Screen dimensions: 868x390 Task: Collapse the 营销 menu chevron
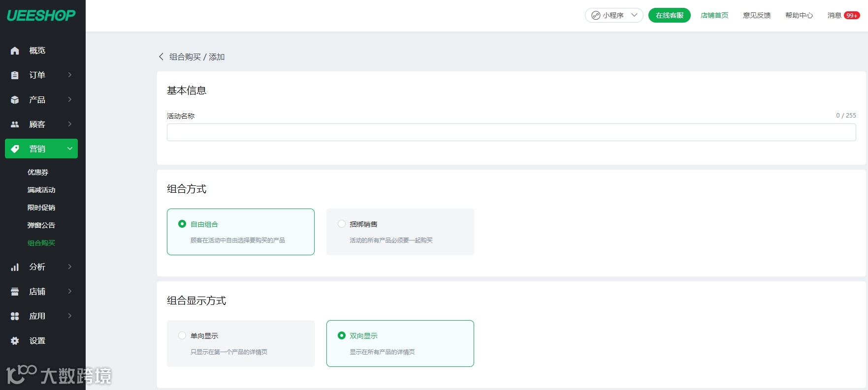[69, 149]
